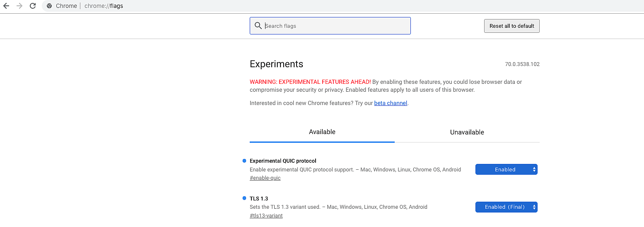Open the beta channel link
Viewport: 644px width, 227px height.
click(x=391, y=103)
